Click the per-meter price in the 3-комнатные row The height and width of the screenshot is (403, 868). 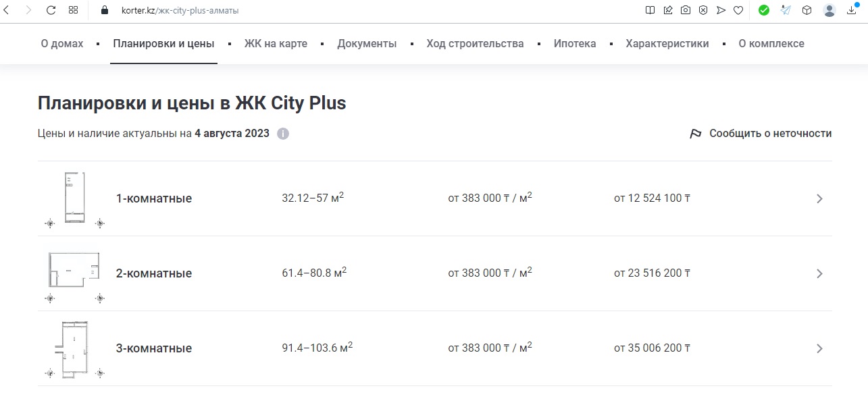pos(490,348)
